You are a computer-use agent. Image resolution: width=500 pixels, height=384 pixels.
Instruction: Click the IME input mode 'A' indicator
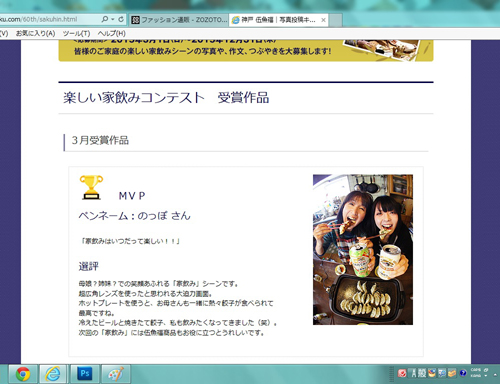tap(413, 373)
